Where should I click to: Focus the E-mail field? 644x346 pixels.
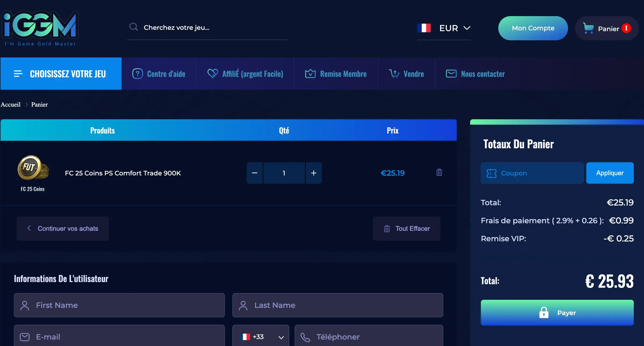tap(119, 336)
